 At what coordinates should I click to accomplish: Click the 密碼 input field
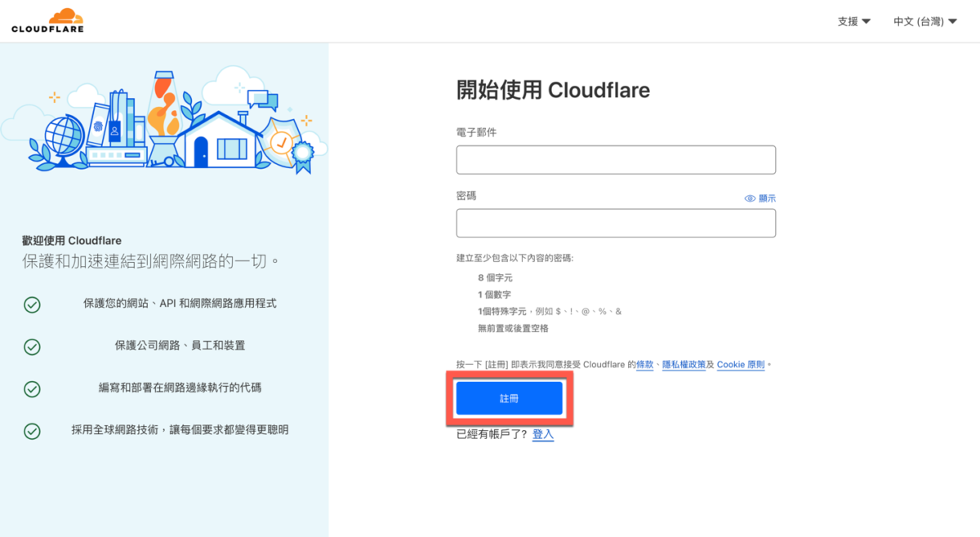pos(616,223)
